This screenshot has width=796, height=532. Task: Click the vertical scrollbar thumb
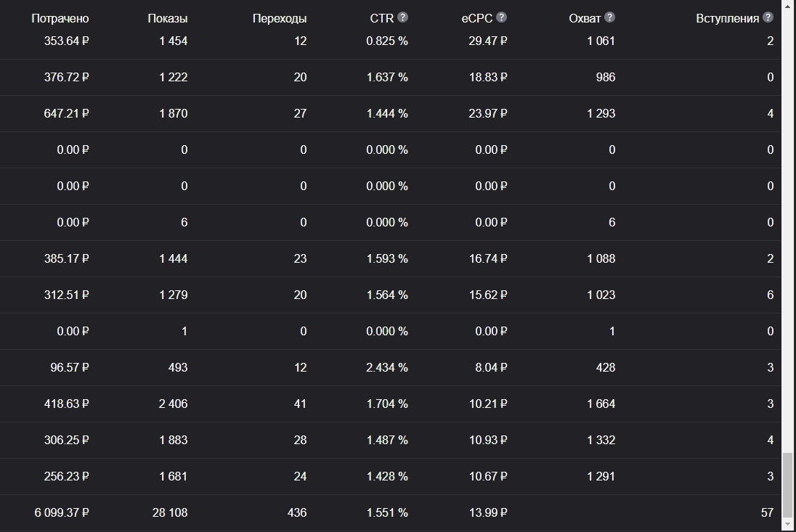788,484
